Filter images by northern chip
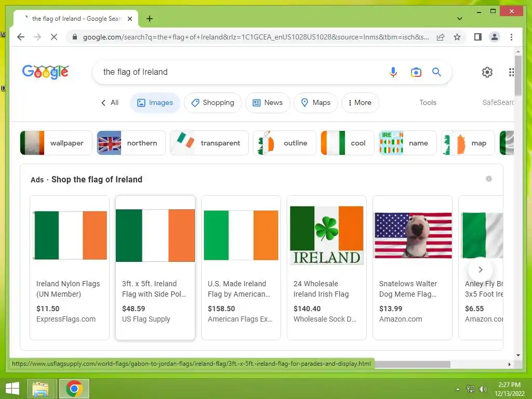The width and height of the screenshot is (532, 399). 131,143
